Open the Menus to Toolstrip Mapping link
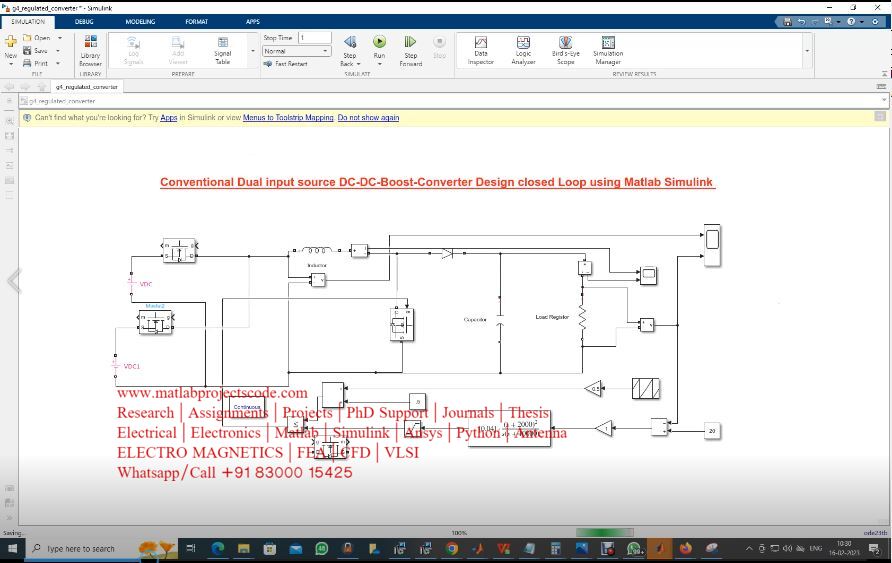The height and width of the screenshot is (563, 892). [x=288, y=118]
